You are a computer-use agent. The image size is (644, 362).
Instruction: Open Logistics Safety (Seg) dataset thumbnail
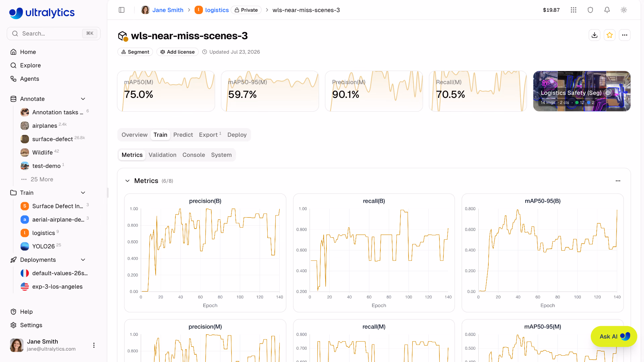point(582,91)
